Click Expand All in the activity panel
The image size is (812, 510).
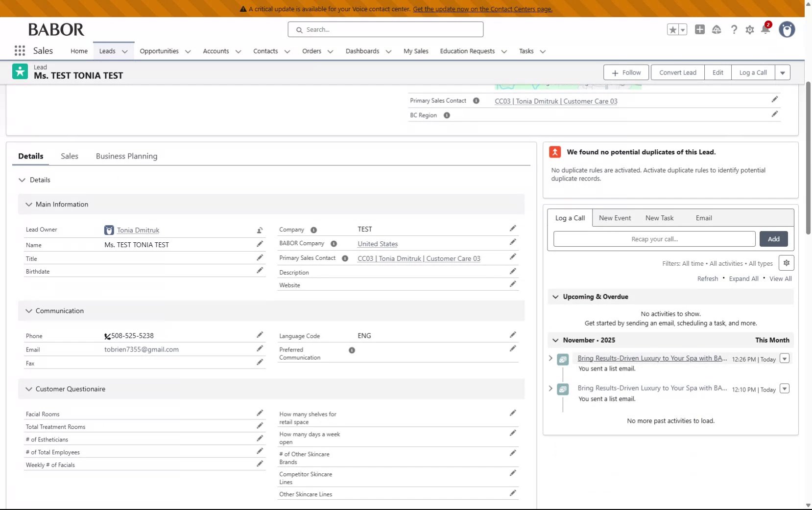coord(743,278)
